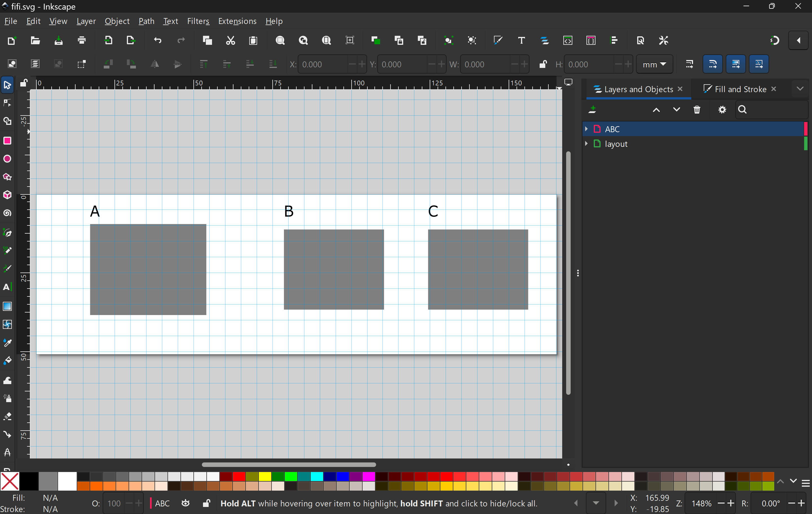812x514 pixels.
Task: Select the Ellipse tool
Action: pyautogui.click(x=7, y=159)
